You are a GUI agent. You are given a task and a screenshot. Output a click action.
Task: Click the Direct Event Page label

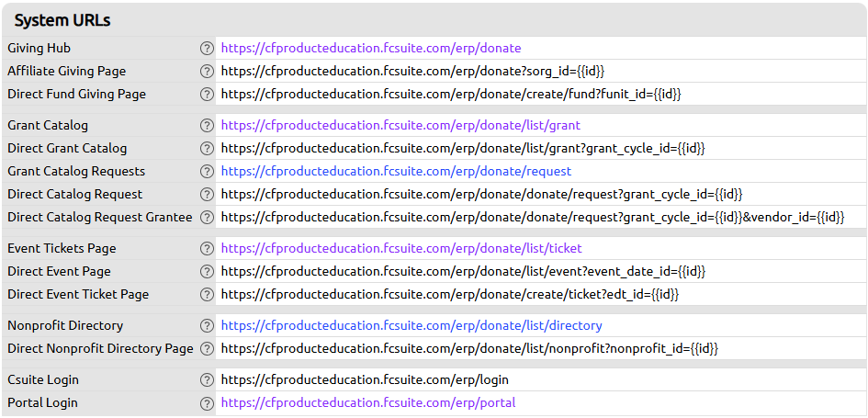pyautogui.click(x=59, y=271)
